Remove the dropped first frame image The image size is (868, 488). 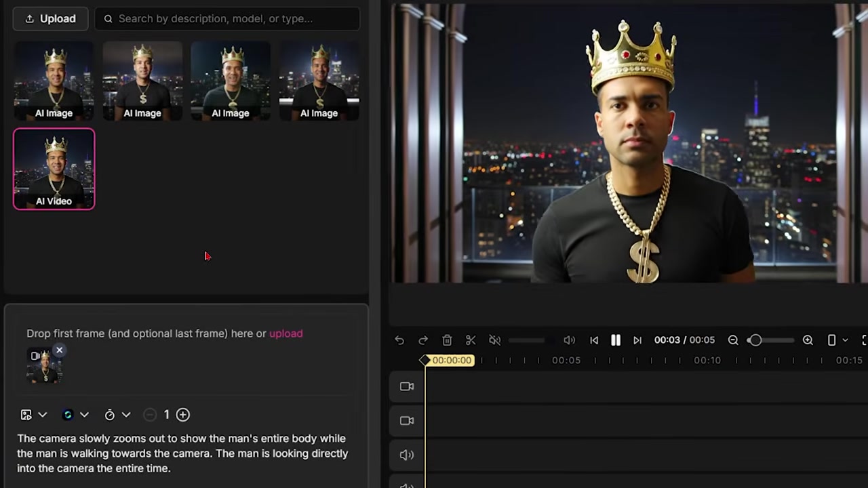[60, 350]
